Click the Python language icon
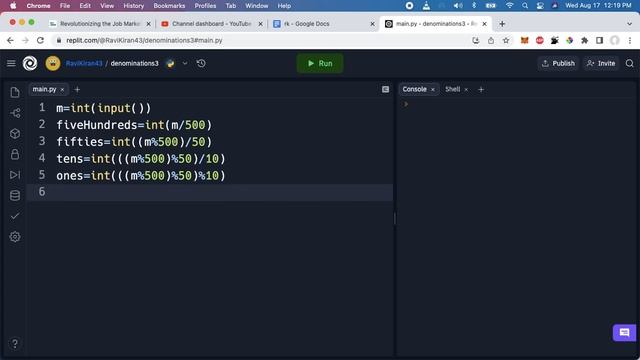Screen dimensions: 640x360 pyautogui.click(x=170, y=63)
